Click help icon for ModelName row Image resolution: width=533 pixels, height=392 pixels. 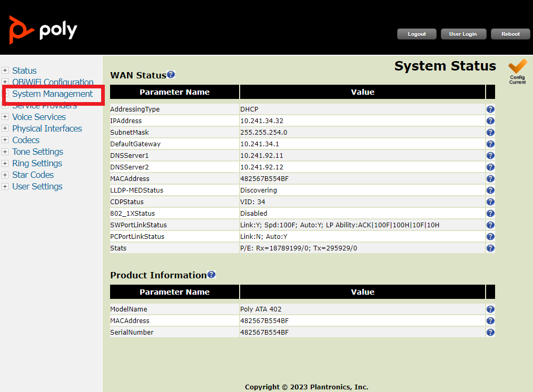point(490,309)
